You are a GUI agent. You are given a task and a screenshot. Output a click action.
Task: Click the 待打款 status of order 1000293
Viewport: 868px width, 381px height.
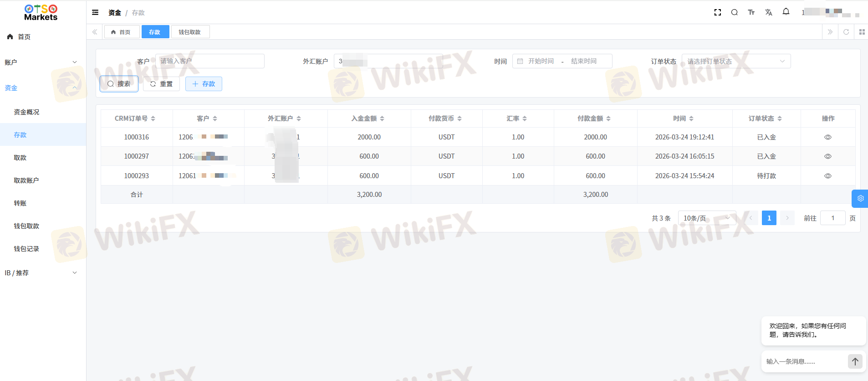[766, 176]
